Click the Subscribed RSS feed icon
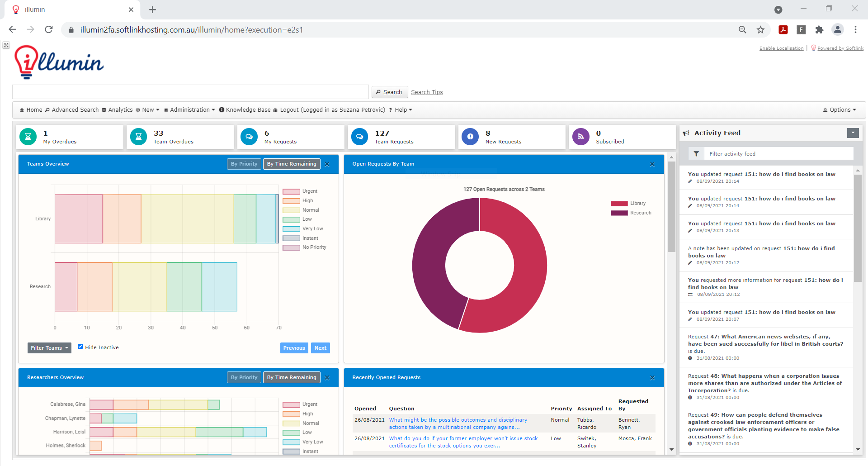868x466 pixels. coord(580,136)
